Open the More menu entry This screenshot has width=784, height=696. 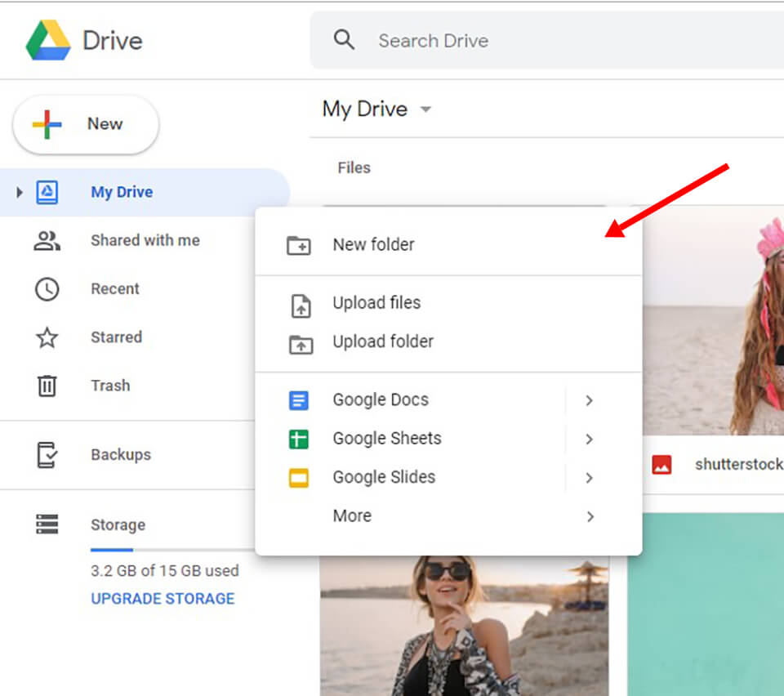click(x=448, y=516)
